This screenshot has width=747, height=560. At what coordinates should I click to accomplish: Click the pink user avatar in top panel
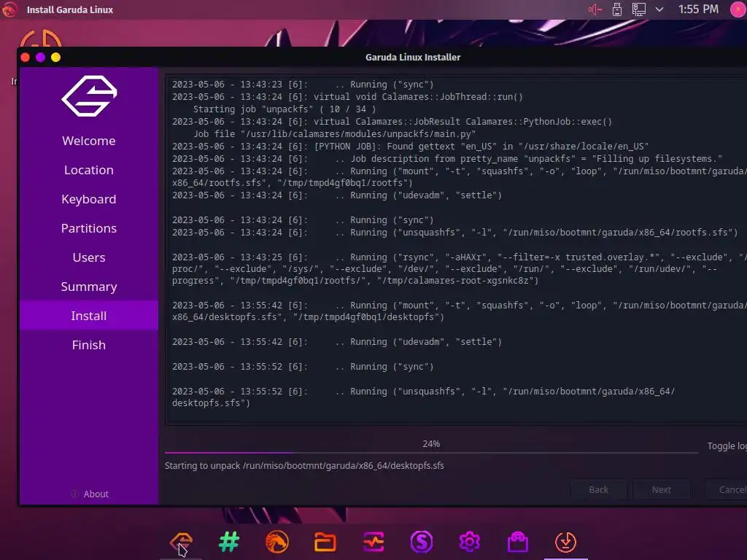[x=738, y=9]
